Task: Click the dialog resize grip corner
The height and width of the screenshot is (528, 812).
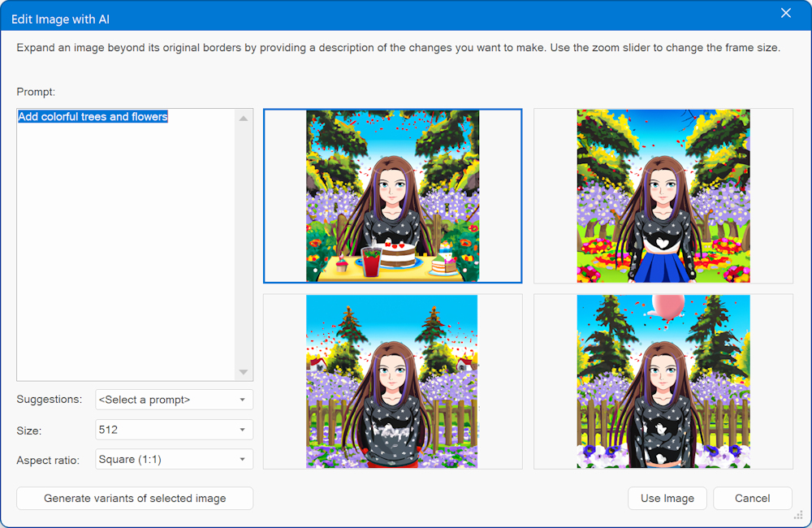Action: 797,515
